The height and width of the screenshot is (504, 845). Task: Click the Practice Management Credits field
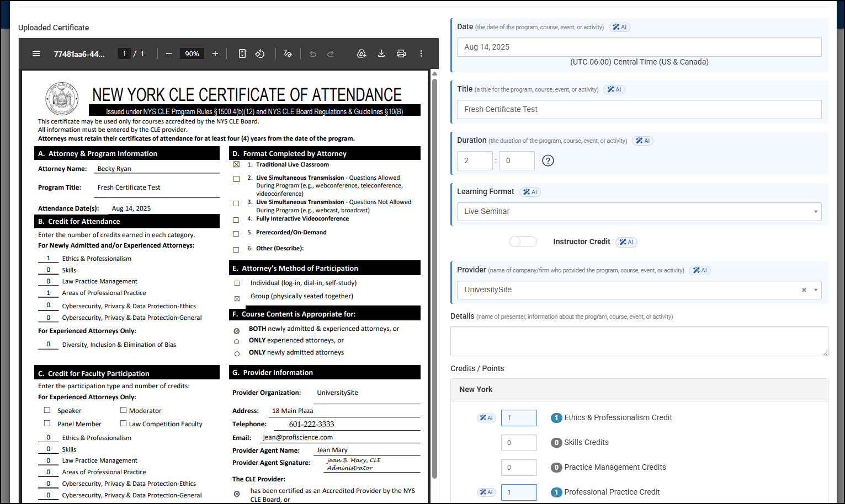tap(519, 468)
